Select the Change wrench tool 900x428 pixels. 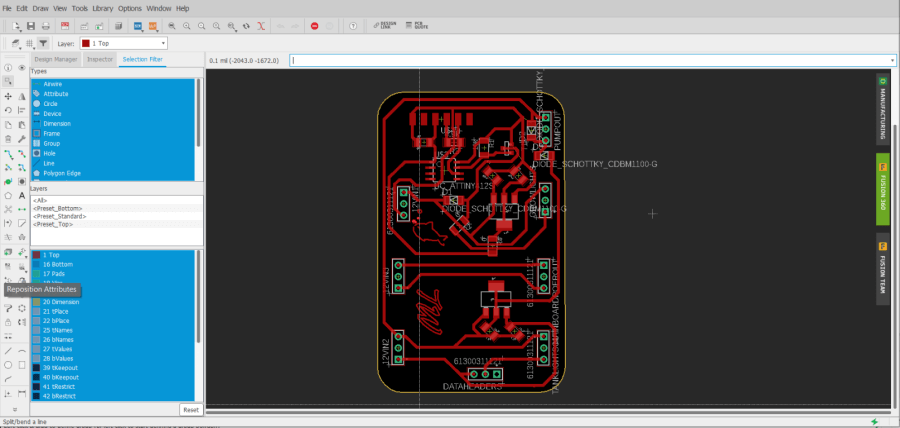point(22,139)
